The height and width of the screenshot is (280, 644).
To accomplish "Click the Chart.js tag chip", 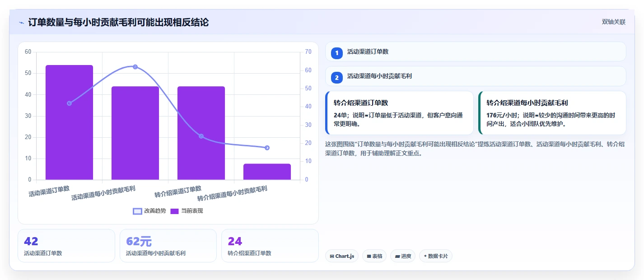I will [x=342, y=256].
